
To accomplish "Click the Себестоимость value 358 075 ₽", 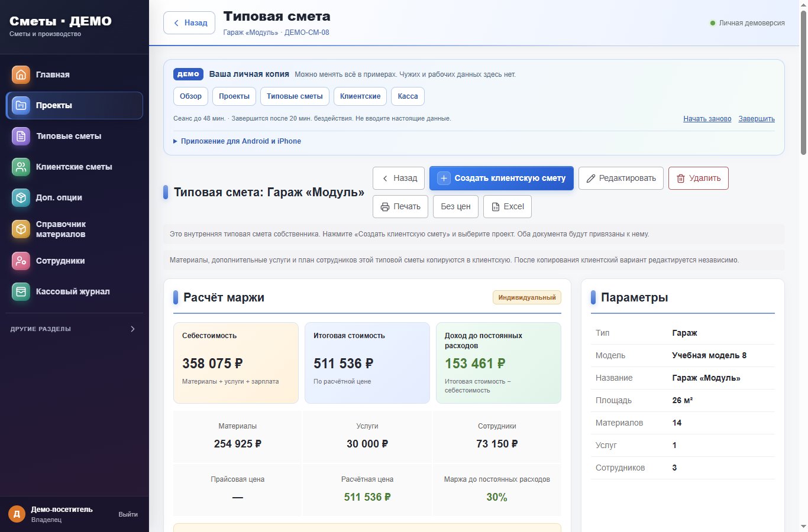I will [212, 364].
